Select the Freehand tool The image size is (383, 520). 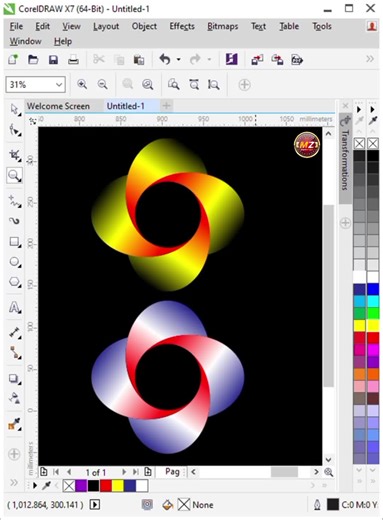[x=14, y=201]
